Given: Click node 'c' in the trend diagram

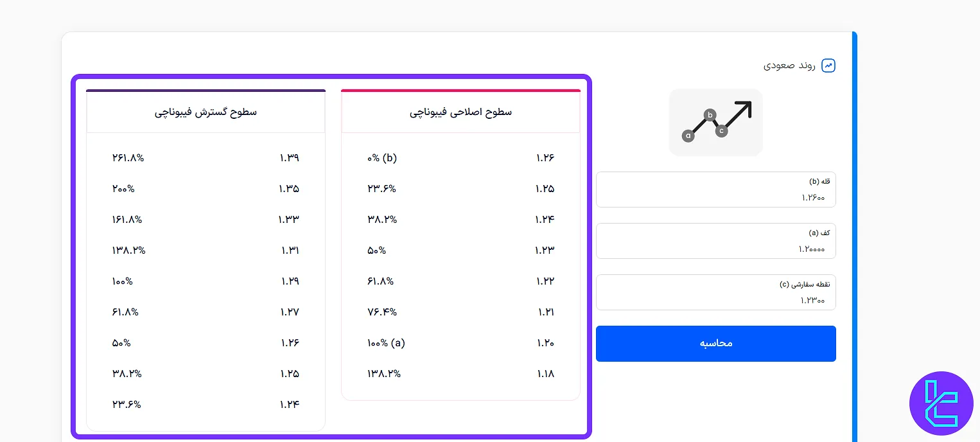Looking at the screenshot, I should click(x=722, y=129).
